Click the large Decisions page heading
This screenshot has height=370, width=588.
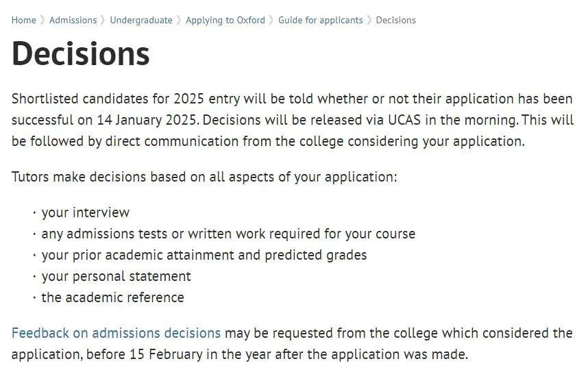(81, 53)
